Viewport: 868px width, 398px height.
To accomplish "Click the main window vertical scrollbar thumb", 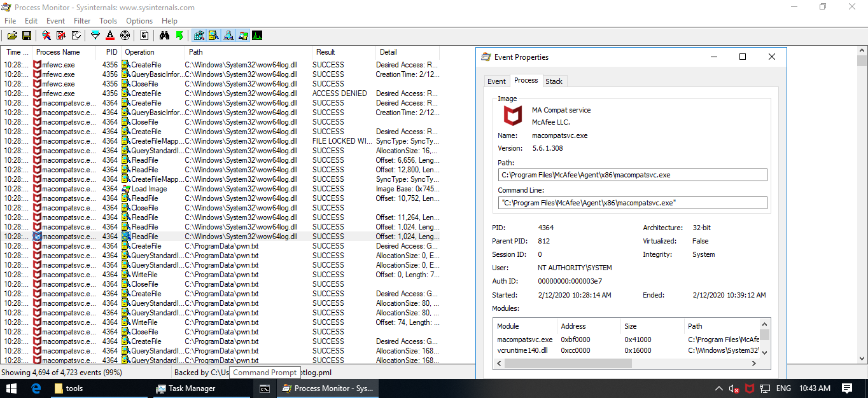I will 862,60.
